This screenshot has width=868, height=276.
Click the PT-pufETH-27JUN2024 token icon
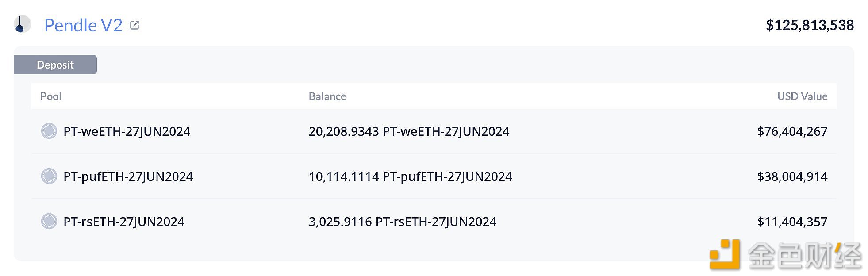point(49,176)
